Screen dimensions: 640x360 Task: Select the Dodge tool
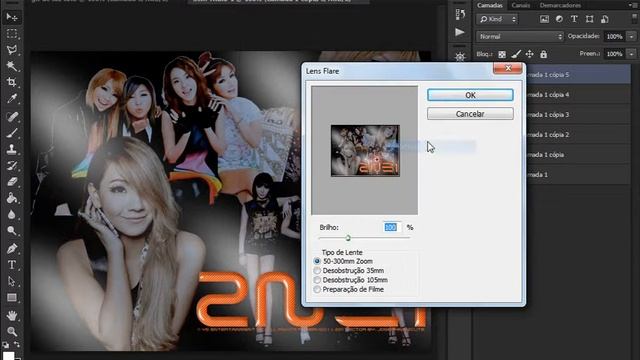pos(12,231)
